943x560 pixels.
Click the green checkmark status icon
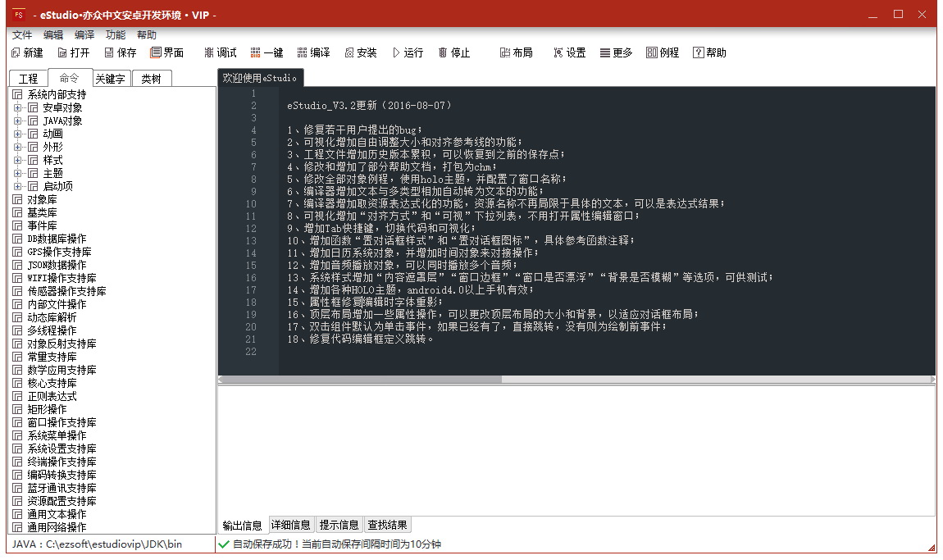point(224,544)
